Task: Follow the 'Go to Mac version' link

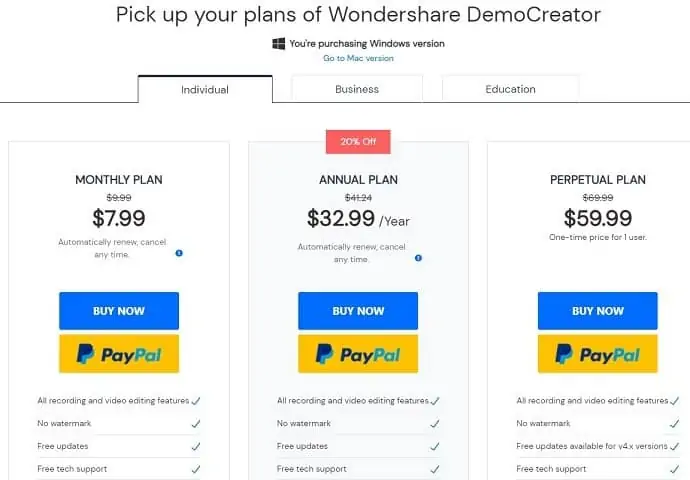Action: click(358, 59)
